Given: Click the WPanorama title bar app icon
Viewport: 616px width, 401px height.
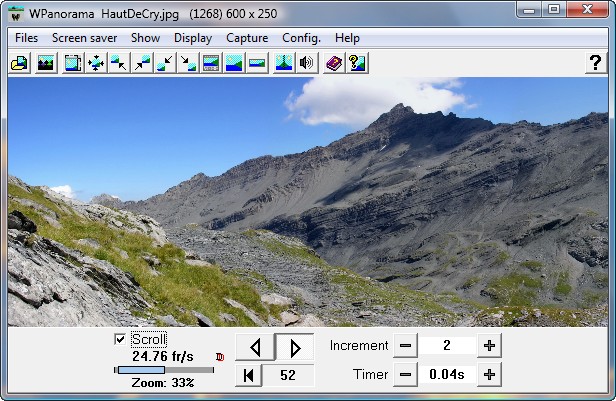Looking at the screenshot, I should coord(16,14).
